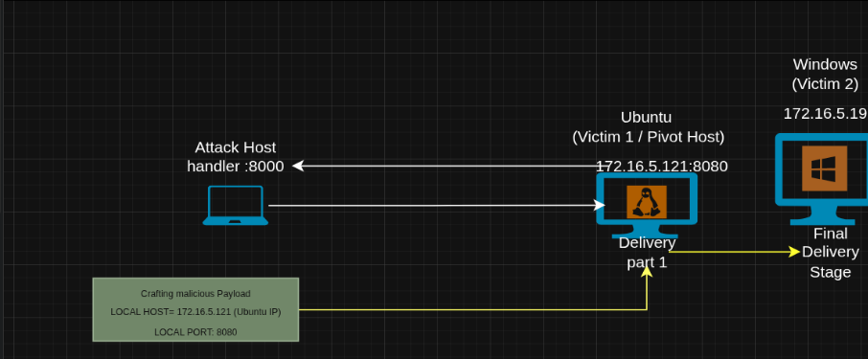Select the "LOCAL HOST= 172.16.5.121" text line
Screen dimensions: 868x359
[x=195, y=312]
